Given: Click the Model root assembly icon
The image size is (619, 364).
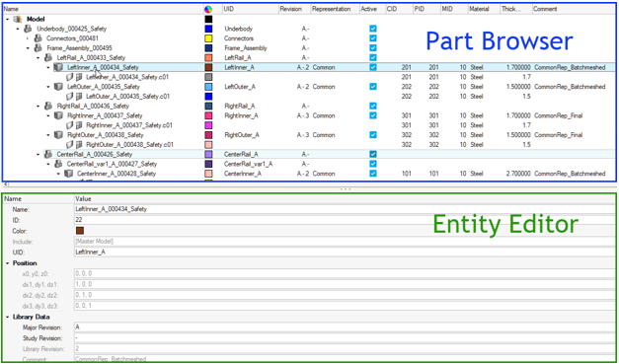Looking at the screenshot, I should coord(18,19).
